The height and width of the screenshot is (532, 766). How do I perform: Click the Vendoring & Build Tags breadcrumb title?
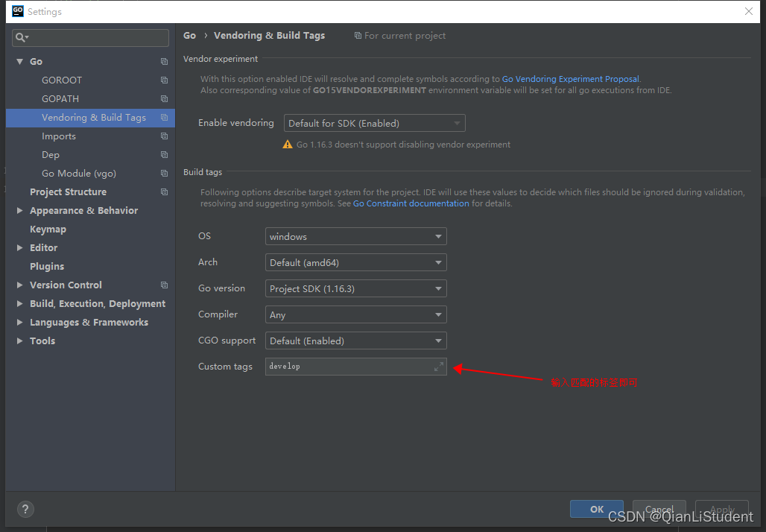point(269,36)
